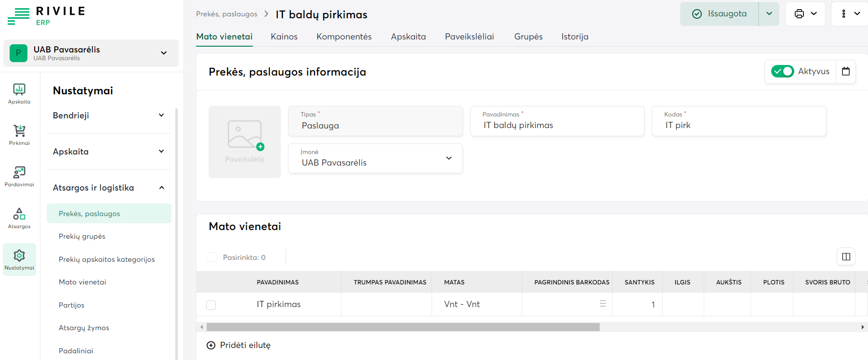Switch to the Komponentės tab

[x=344, y=37]
